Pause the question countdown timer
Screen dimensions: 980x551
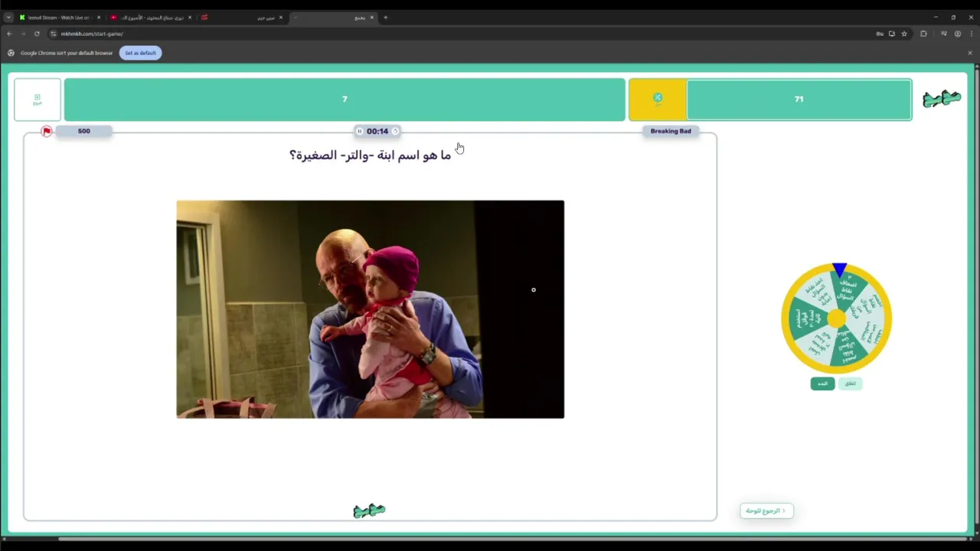pos(359,131)
